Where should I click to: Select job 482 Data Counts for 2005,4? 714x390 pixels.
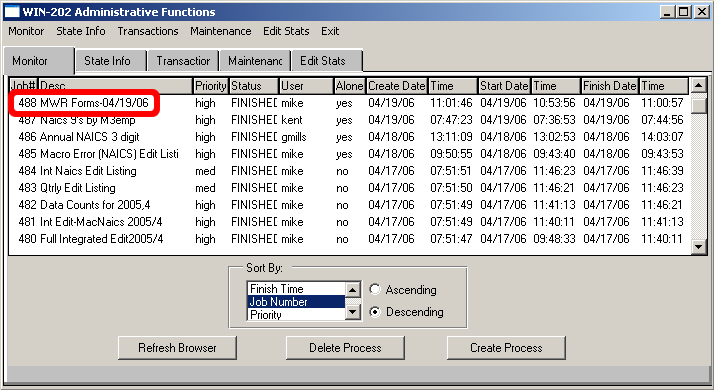click(x=349, y=205)
